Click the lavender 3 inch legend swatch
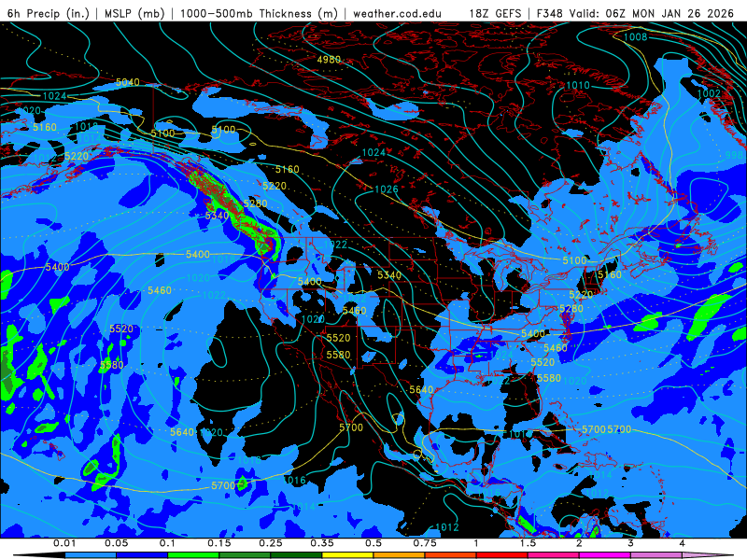Screen dimensions: 747x560 pos(656,555)
